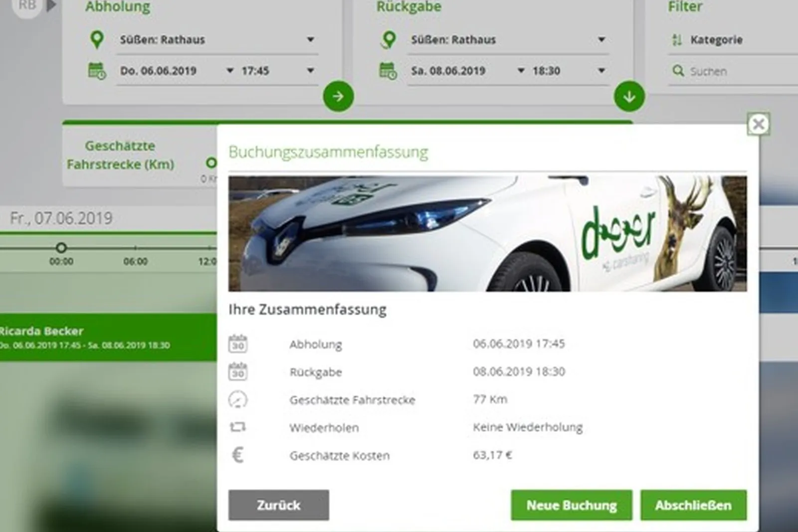
Task: Click the Kategorie filter sliders icon
Action: pyautogui.click(x=677, y=40)
